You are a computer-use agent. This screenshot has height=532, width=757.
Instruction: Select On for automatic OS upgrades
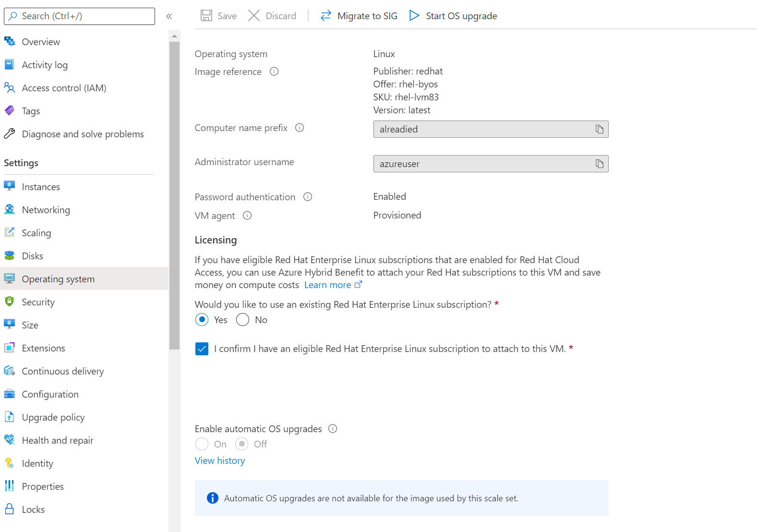click(x=202, y=444)
